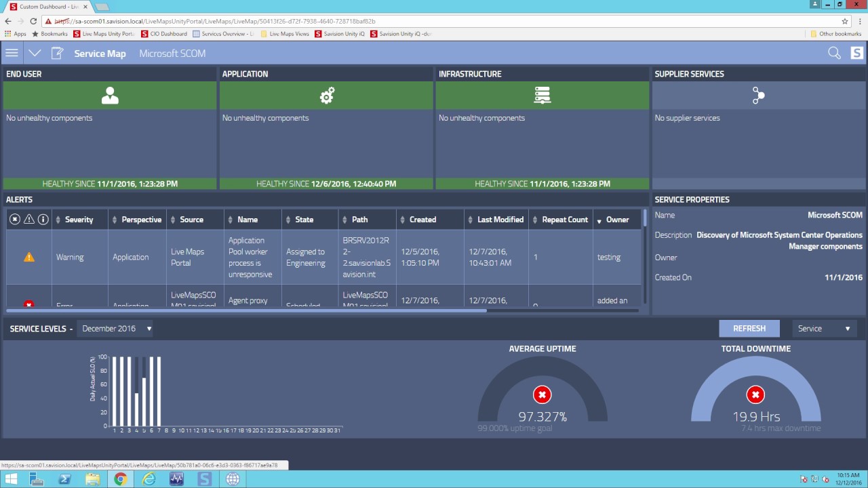Click the 'testing' owner cell
The width and height of the screenshot is (868, 488).
(x=617, y=257)
